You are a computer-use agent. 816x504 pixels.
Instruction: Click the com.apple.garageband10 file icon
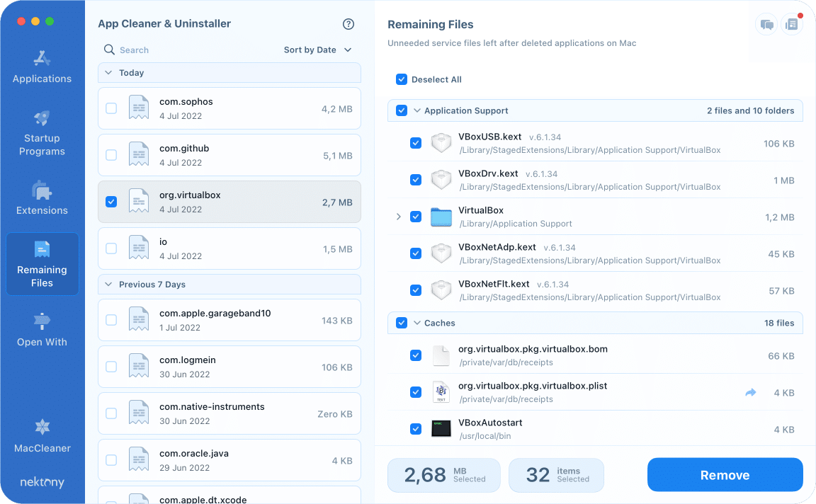click(139, 320)
